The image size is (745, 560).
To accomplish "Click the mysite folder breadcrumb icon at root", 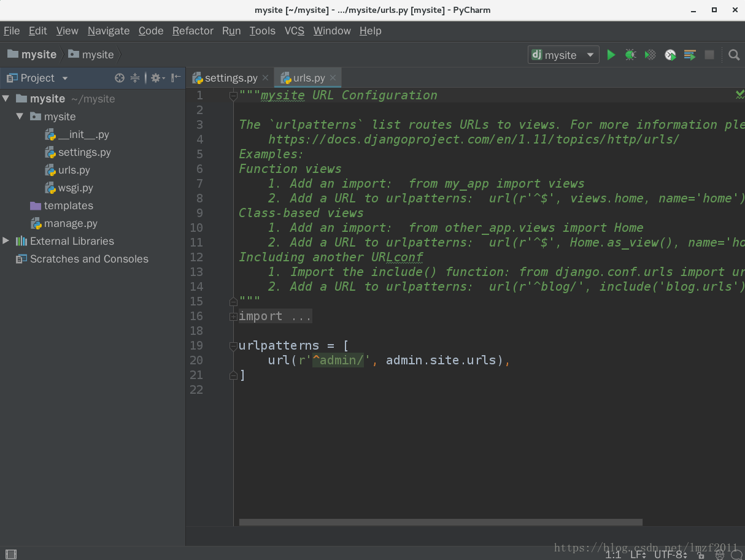I will pos(12,54).
